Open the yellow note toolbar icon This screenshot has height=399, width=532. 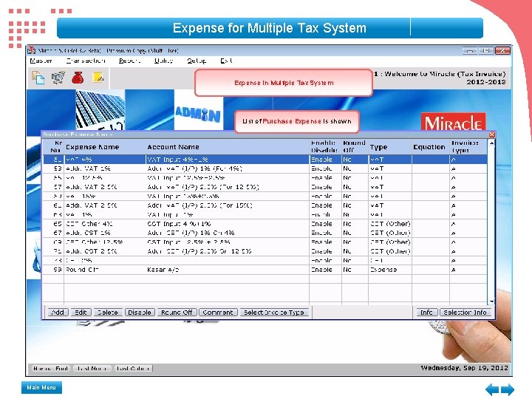click(x=98, y=78)
